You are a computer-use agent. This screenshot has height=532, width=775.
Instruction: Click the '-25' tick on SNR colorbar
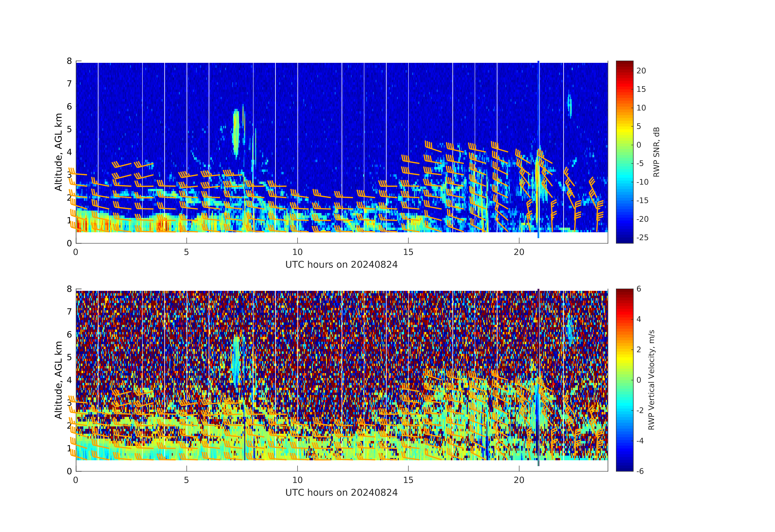(x=642, y=238)
